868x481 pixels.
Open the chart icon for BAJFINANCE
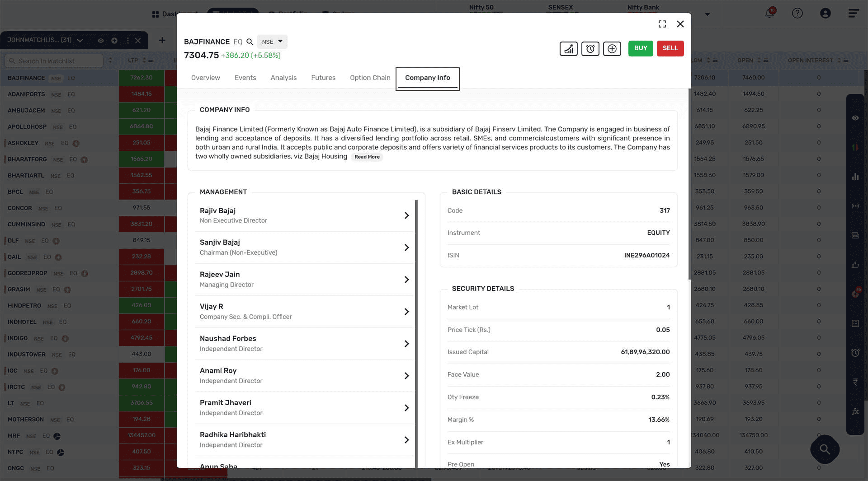point(568,48)
